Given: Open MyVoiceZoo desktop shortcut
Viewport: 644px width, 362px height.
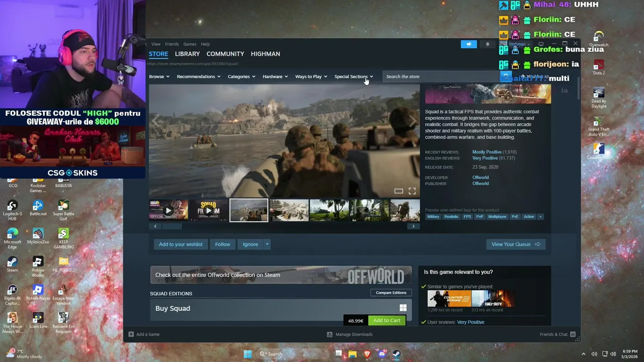Looking at the screenshot, I should pos(38,236).
